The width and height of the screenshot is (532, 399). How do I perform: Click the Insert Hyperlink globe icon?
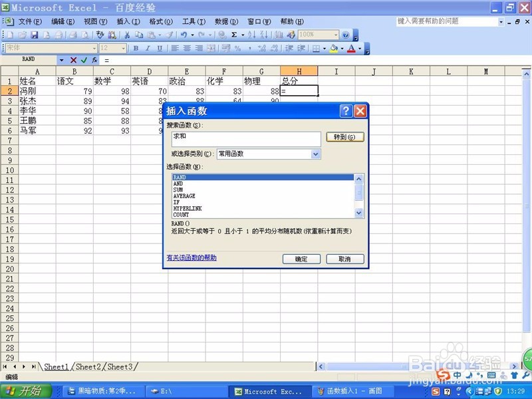pos(222,35)
